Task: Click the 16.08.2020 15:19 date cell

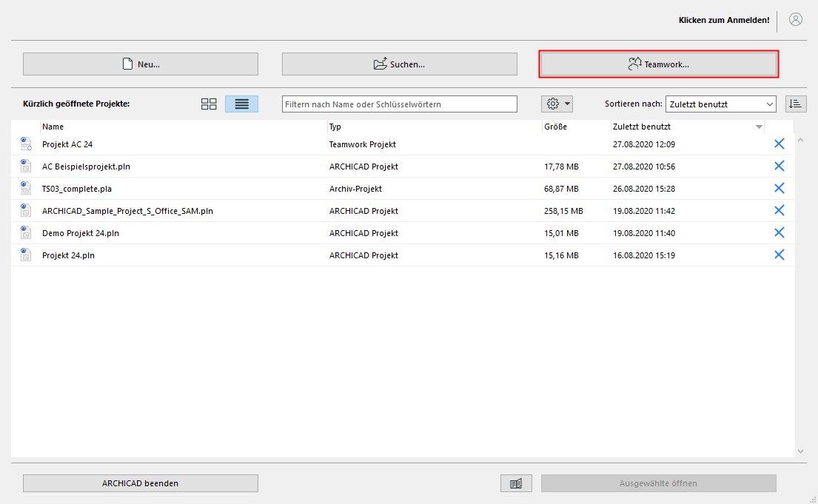Action: pyautogui.click(x=644, y=255)
